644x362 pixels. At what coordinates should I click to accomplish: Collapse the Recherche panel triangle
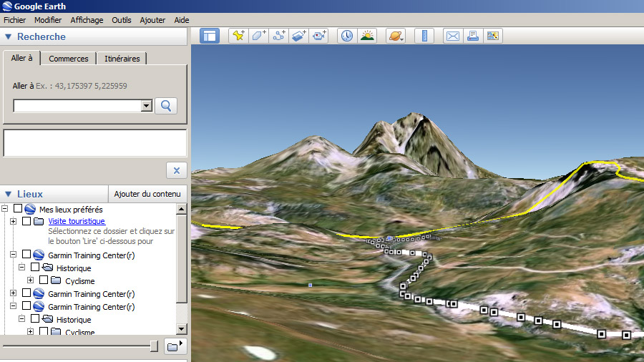(9, 37)
